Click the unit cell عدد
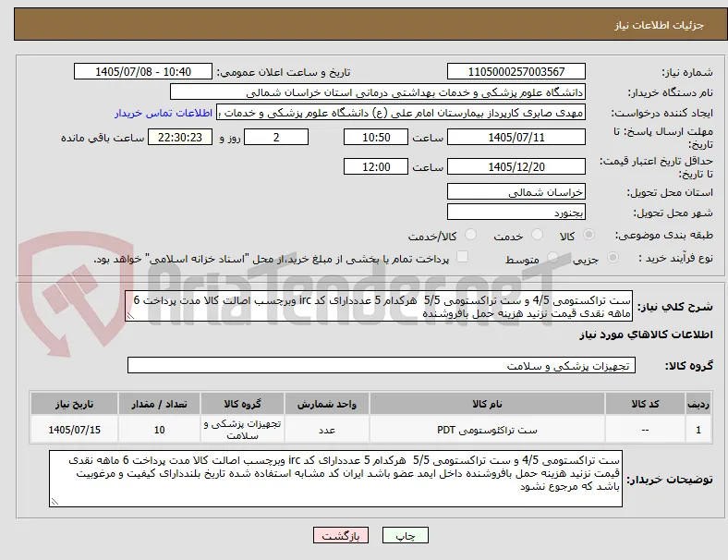728x560 pixels. coord(327,430)
